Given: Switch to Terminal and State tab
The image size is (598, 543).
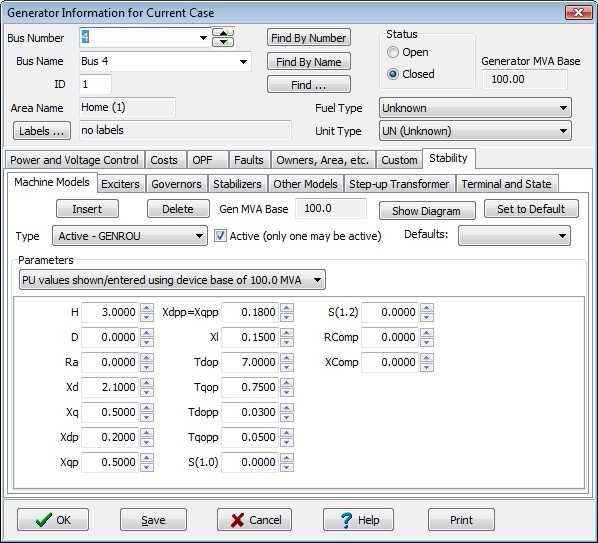Looking at the screenshot, I should pyautogui.click(x=506, y=184).
